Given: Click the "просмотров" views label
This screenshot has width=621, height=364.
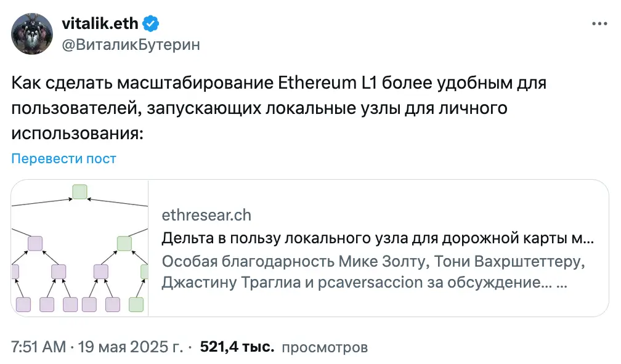Looking at the screenshot, I should click(x=324, y=347).
